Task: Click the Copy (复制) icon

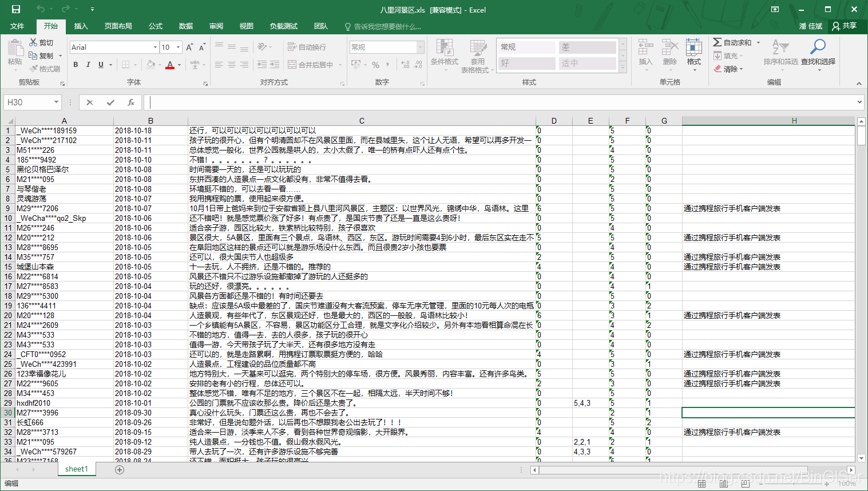Action: [33, 56]
